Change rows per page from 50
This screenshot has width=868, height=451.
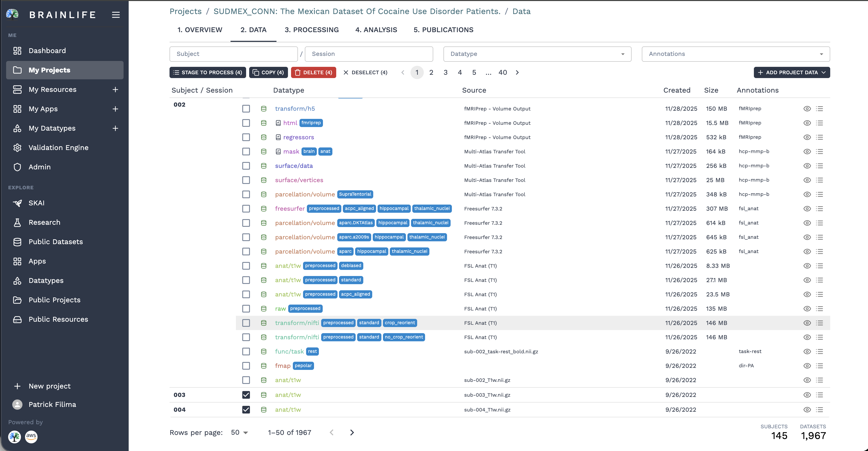coord(239,432)
